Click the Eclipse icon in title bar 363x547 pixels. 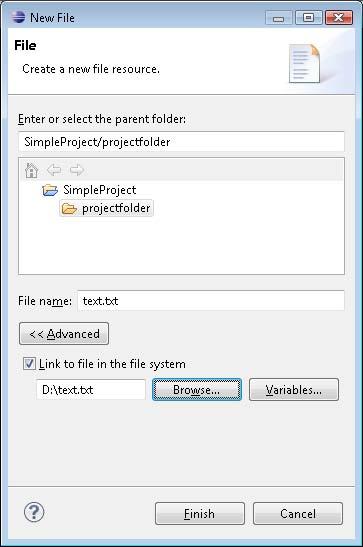[x=18, y=17]
